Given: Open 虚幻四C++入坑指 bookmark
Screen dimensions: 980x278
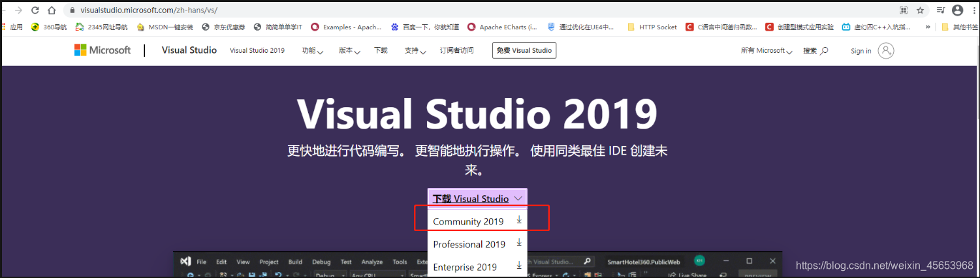Looking at the screenshot, I should pos(877,27).
